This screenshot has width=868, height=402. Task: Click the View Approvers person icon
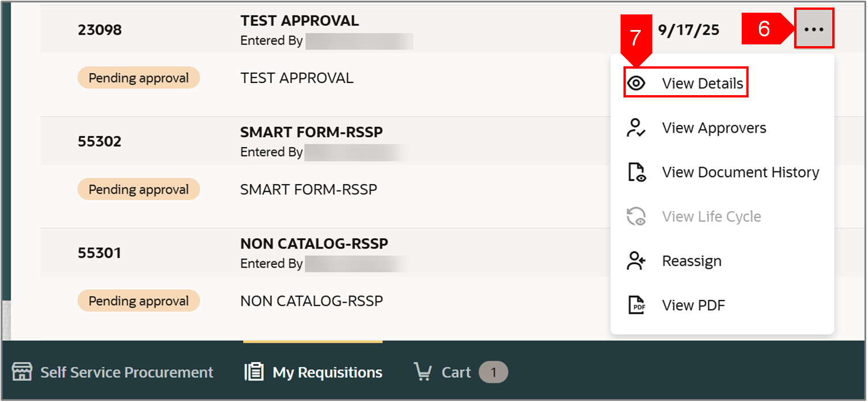click(x=636, y=128)
